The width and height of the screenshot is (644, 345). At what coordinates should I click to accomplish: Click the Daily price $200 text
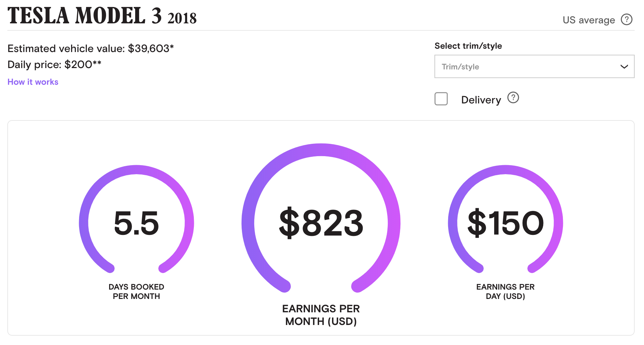click(54, 64)
